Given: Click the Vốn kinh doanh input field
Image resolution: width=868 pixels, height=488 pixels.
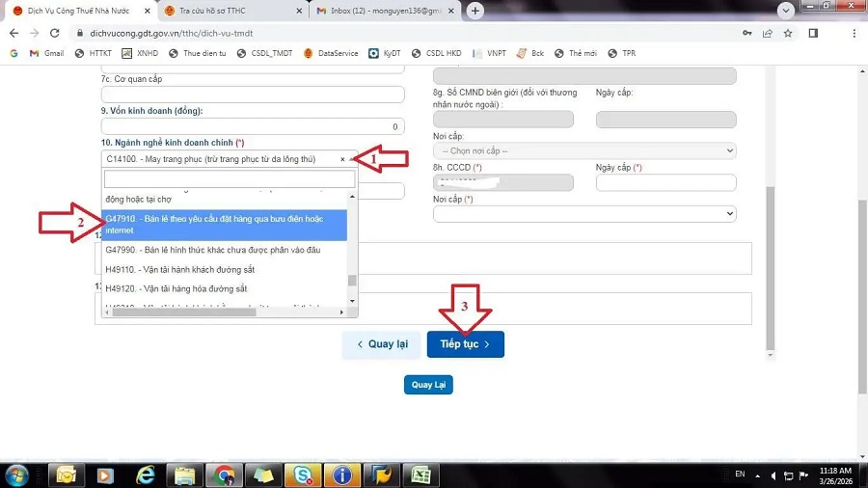Looking at the screenshot, I should pos(253,126).
